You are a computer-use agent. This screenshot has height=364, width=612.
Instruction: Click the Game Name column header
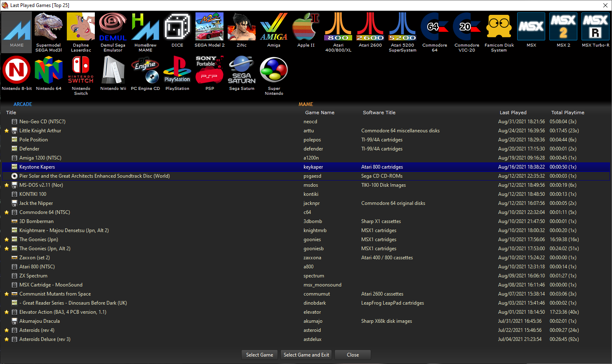320,113
